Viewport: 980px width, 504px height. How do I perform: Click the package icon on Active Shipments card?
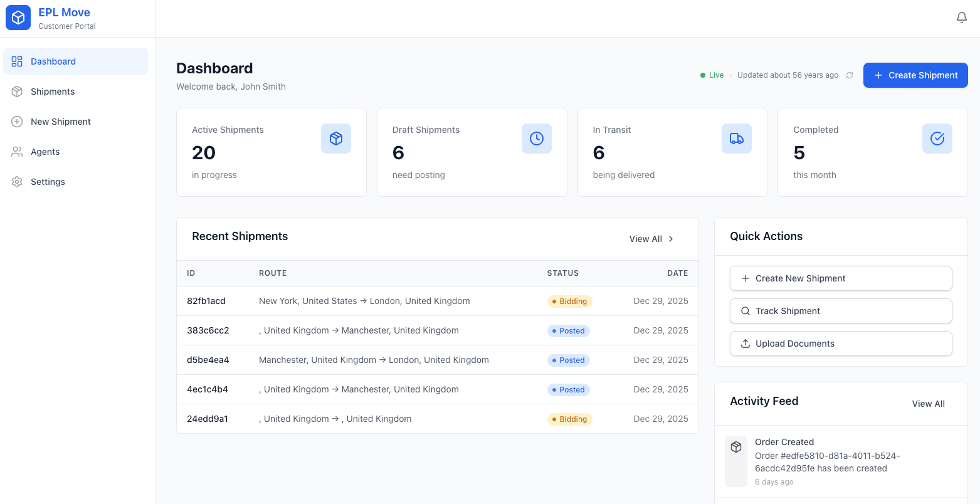336,138
